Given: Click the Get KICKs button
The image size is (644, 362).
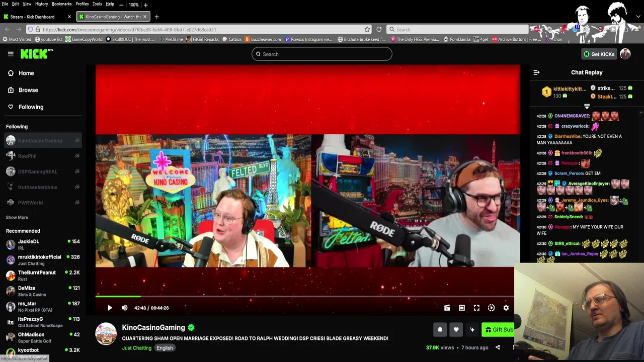Looking at the screenshot, I should pyautogui.click(x=599, y=54).
